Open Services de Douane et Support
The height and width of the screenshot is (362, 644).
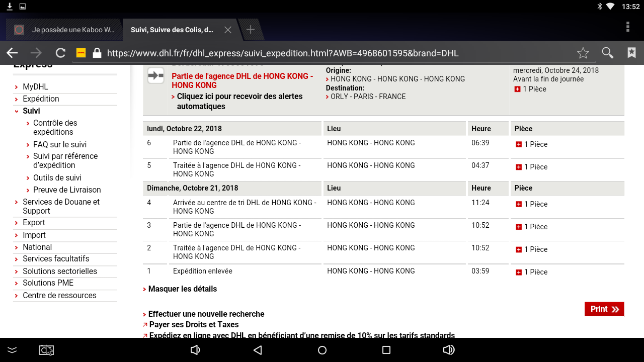[x=61, y=206]
